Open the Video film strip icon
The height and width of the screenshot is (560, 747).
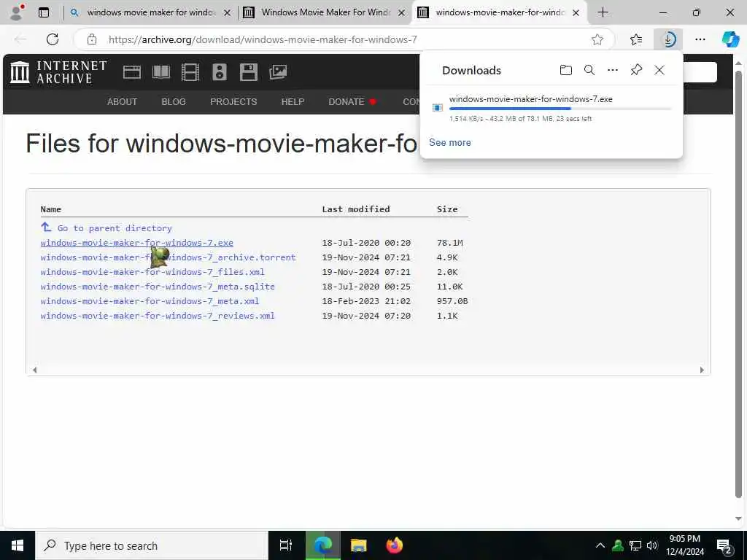pyautogui.click(x=190, y=72)
